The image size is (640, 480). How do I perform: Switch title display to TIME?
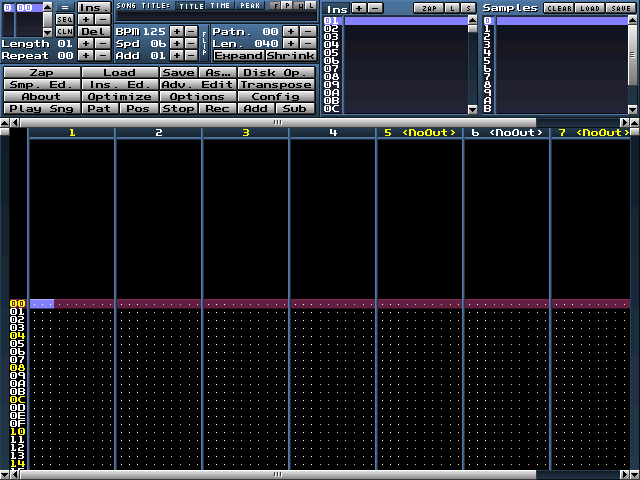[x=220, y=6]
